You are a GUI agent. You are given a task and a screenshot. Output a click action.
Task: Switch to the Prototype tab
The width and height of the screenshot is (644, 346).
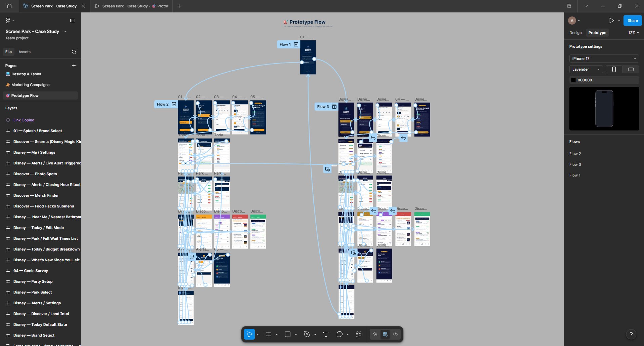tap(597, 33)
